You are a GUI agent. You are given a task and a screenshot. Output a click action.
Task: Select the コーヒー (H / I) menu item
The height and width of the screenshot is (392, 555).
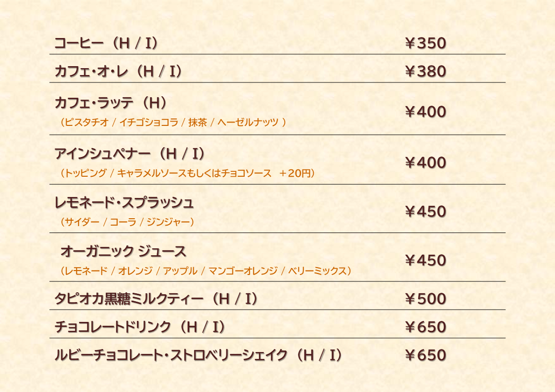click(106, 43)
